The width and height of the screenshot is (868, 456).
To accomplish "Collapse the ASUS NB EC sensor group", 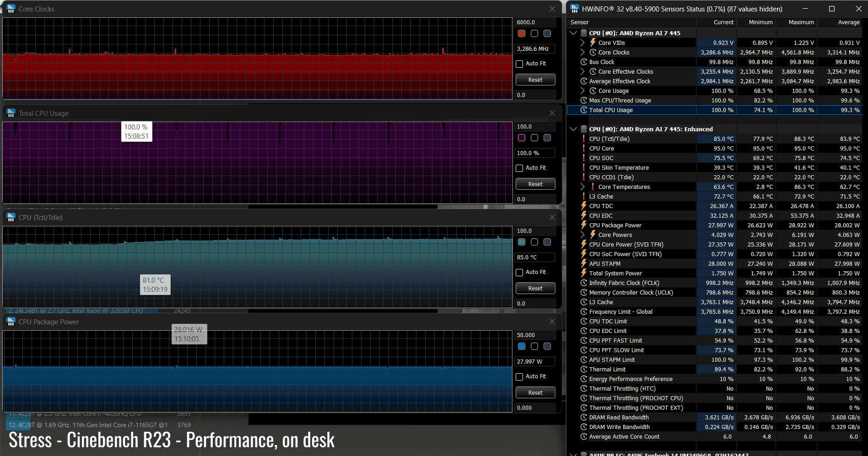I will tap(573, 454).
